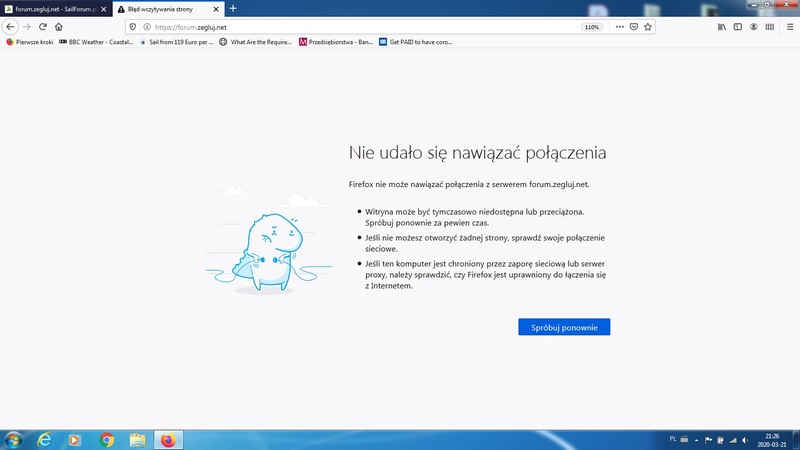Click the URL address bar field
Image resolution: width=800 pixels, height=450 pixels.
click(360, 26)
